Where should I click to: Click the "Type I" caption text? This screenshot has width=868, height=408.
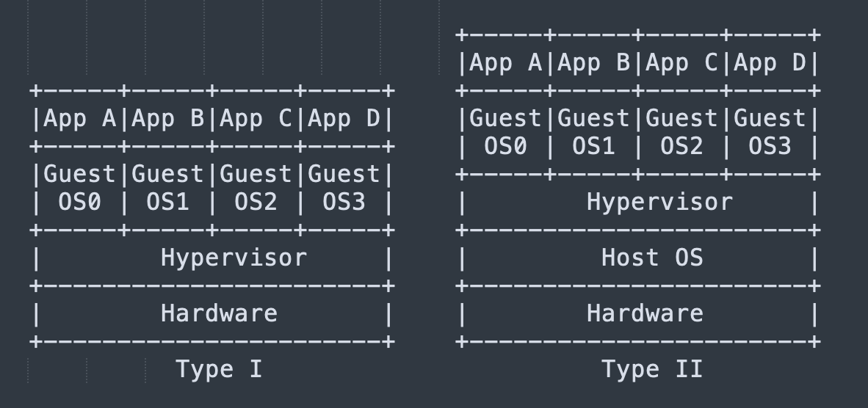coord(219,369)
